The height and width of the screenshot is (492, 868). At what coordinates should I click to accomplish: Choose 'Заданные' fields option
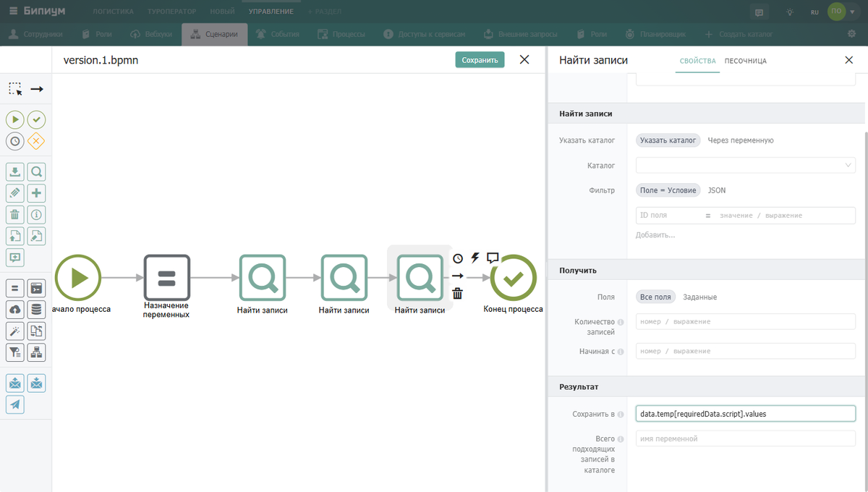click(700, 297)
